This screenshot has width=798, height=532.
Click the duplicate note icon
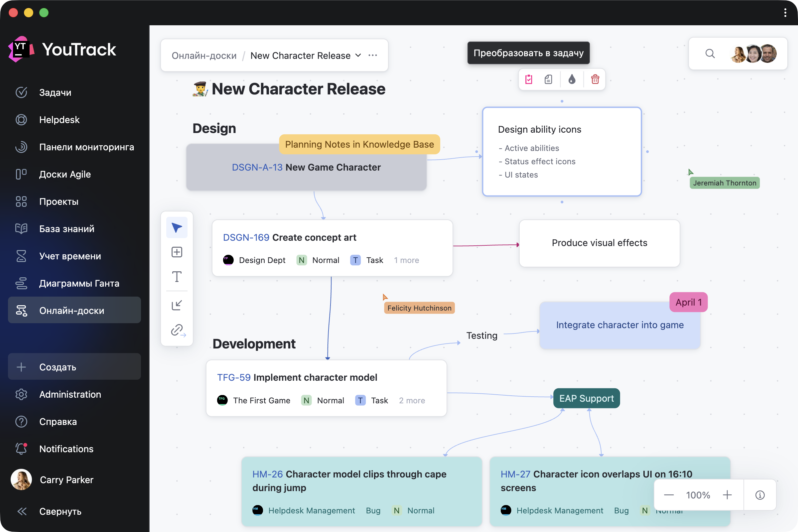coord(548,79)
